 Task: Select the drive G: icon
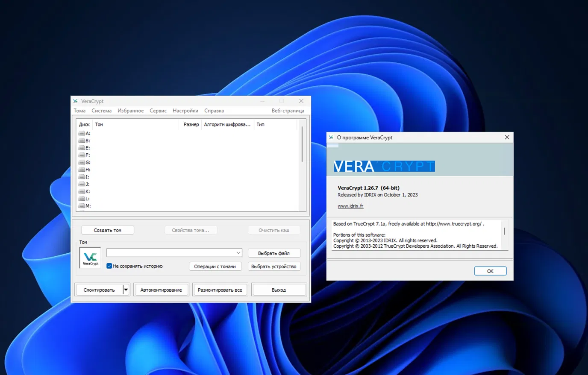click(82, 163)
